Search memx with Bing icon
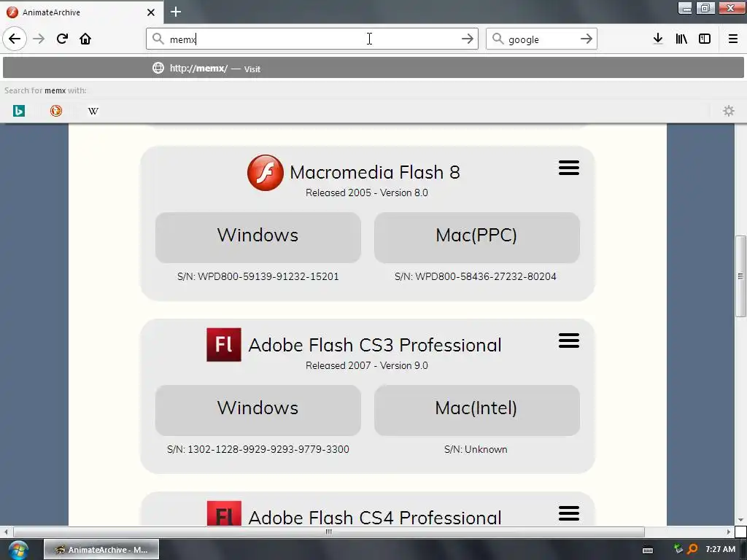Image resolution: width=747 pixels, height=560 pixels. (18, 111)
